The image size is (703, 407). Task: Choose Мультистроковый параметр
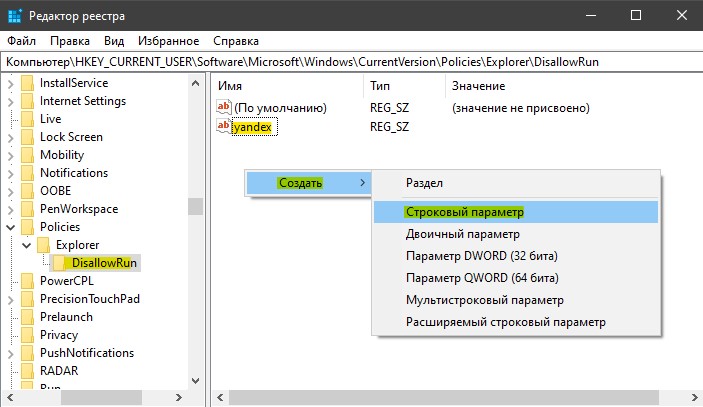pos(516,300)
